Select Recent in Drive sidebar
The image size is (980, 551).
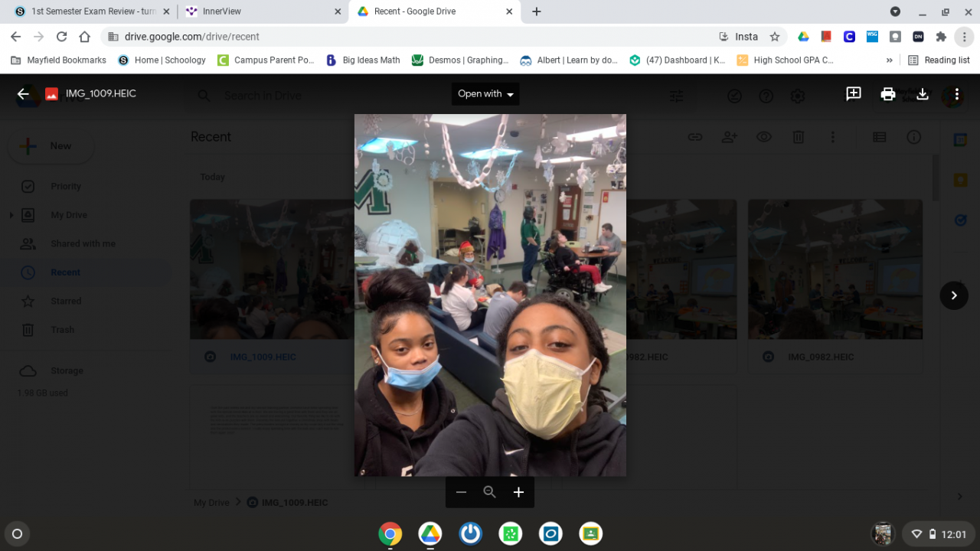(66, 272)
